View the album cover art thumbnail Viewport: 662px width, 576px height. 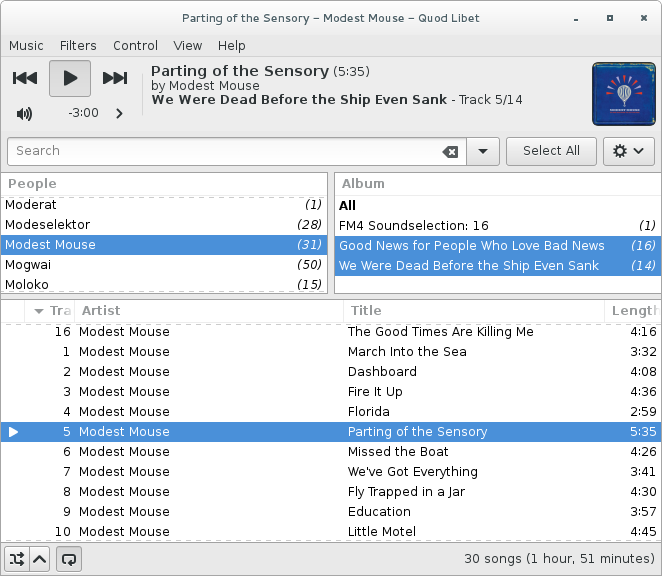(624, 94)
